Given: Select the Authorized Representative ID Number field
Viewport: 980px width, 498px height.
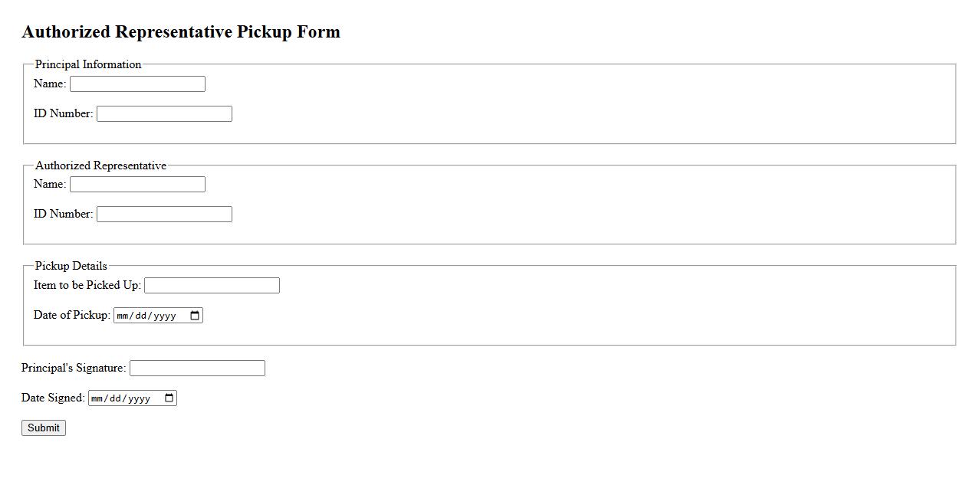Looking at the screenshot, I should click(164, 215).
